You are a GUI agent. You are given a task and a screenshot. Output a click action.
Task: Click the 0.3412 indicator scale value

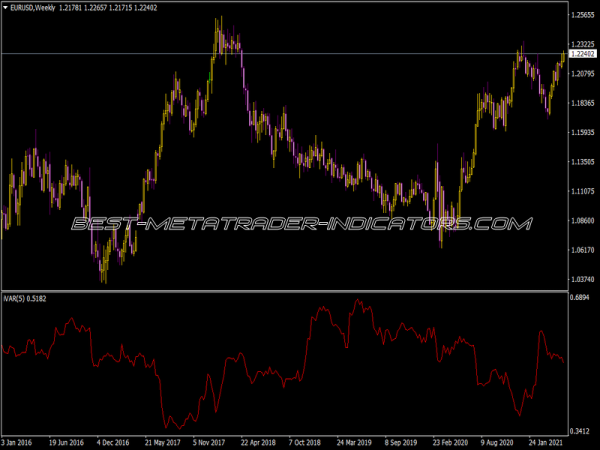(x=580, y=425)
